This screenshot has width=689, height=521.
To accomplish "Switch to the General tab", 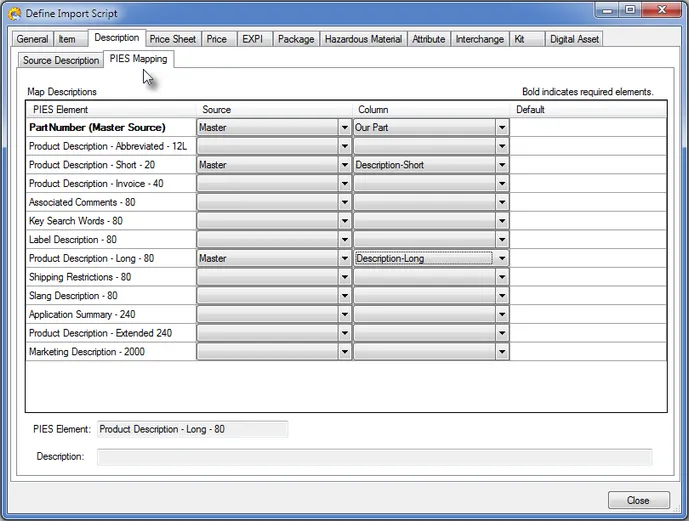I will click(32, 39).
